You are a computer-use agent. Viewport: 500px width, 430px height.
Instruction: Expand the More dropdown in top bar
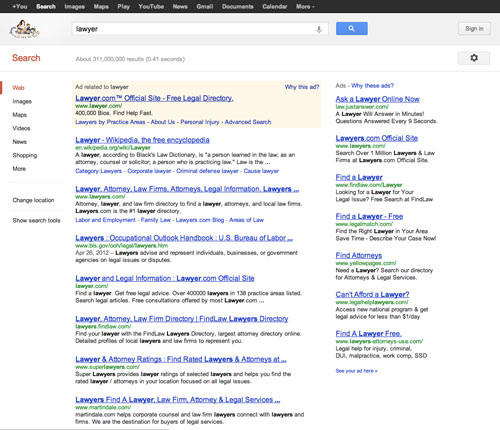click(x=305, y=6)
